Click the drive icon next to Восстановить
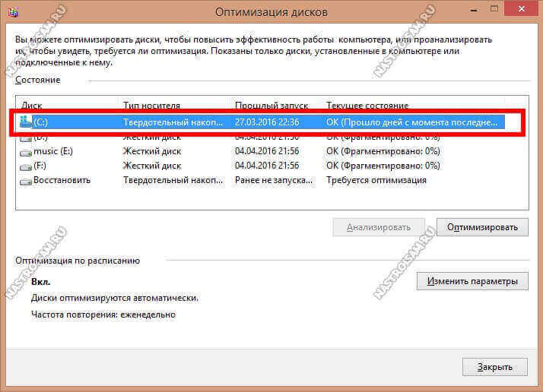The width and height of the screenshot is (543, 392). [26, 182]
